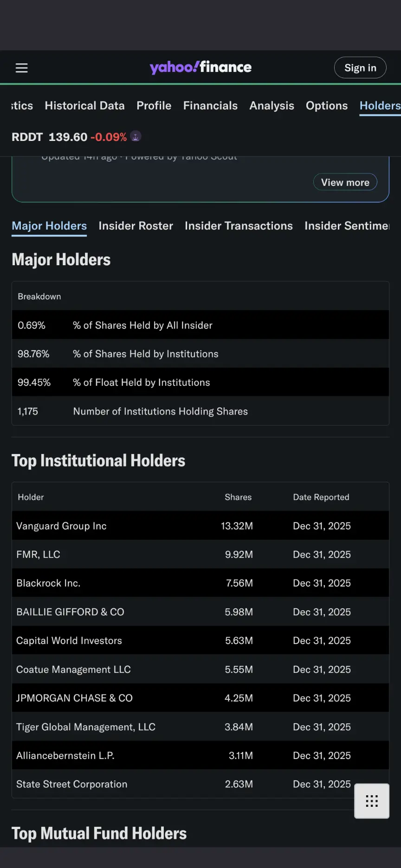Click the RDDT ticker symbol
This screenshot has height=868, width=401.
27,137
